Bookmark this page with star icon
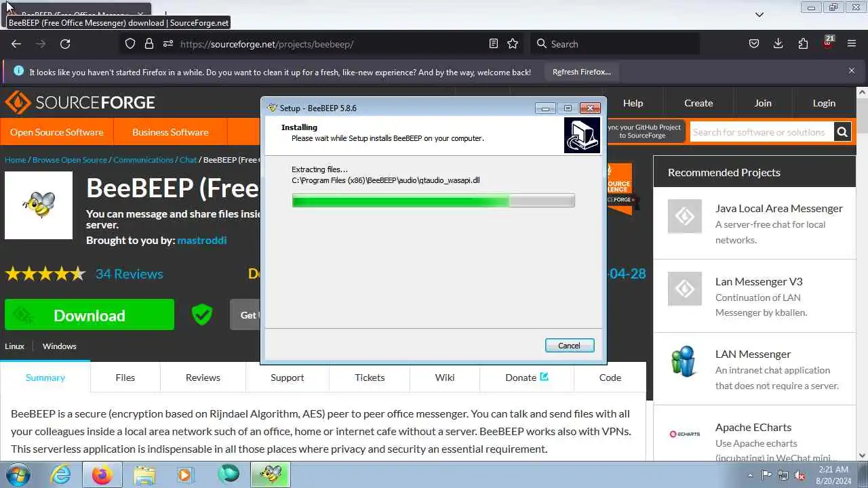Image resolution: width=868 pixels, height=488 pixels. click(513, 43)
